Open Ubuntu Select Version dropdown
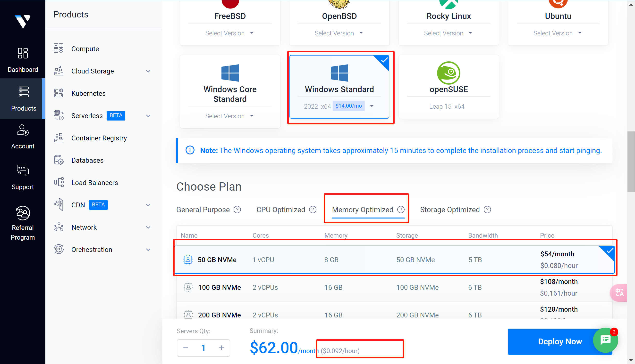The width and height of the screenshot is (635, 364). 558,33
